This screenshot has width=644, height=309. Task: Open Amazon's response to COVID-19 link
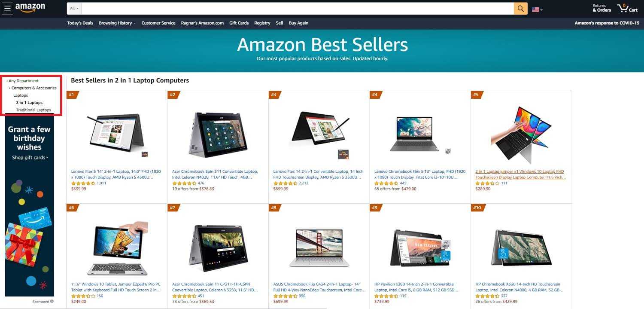point(607,23)
